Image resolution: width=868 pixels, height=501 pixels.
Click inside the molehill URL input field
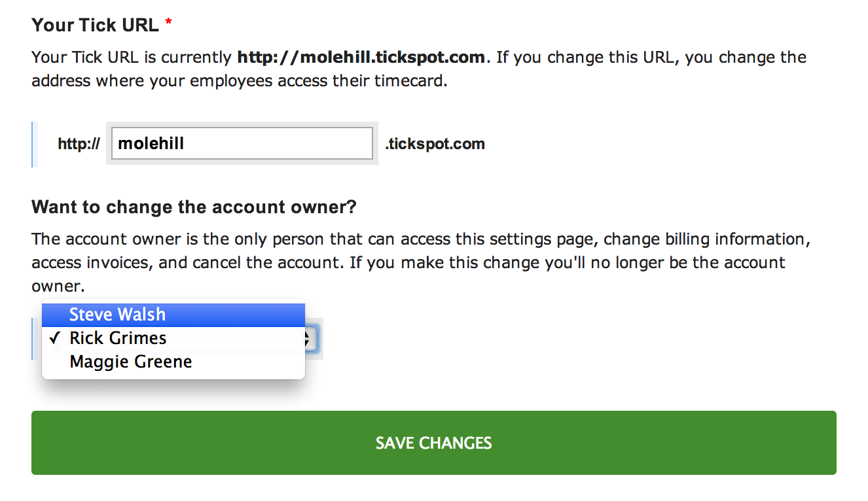[241, 143]
